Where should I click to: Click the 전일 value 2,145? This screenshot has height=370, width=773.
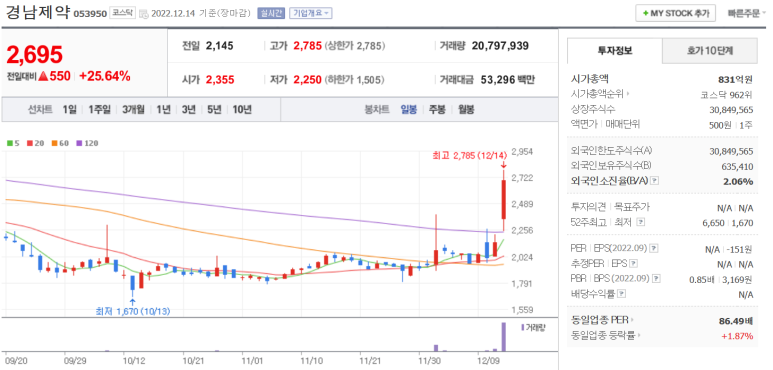(x=219, y=46)
